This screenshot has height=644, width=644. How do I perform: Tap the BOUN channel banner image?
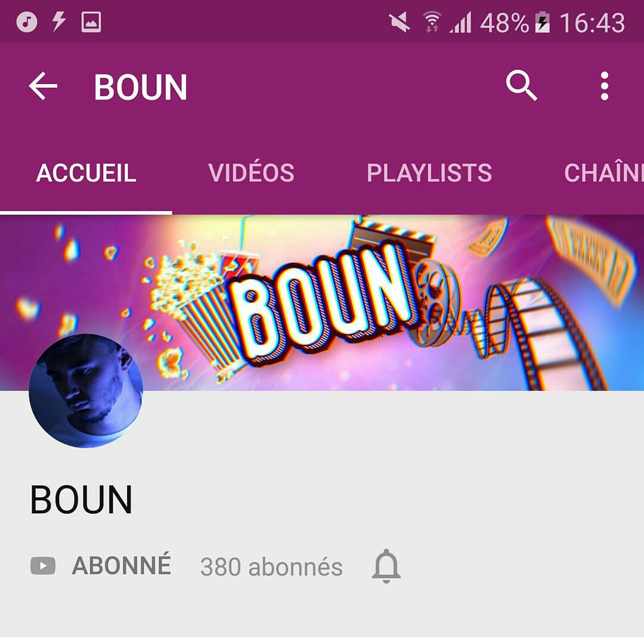coord(322,303)
